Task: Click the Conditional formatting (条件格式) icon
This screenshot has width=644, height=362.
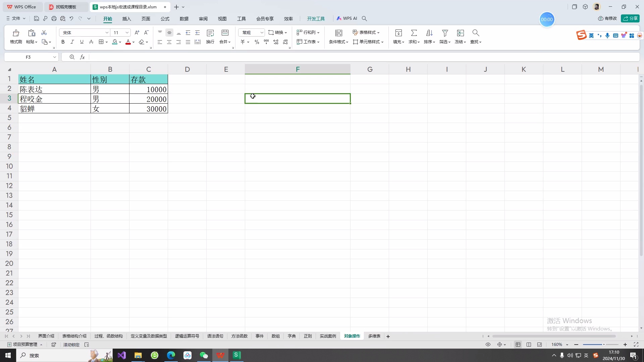Action: (338, 33)
